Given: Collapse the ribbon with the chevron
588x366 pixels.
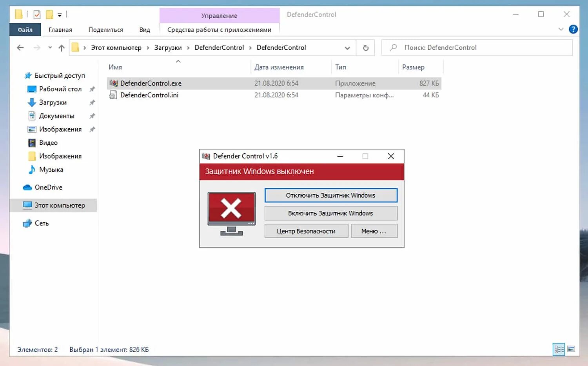Looking at the screenshot, I should click(x=561, y=29).
